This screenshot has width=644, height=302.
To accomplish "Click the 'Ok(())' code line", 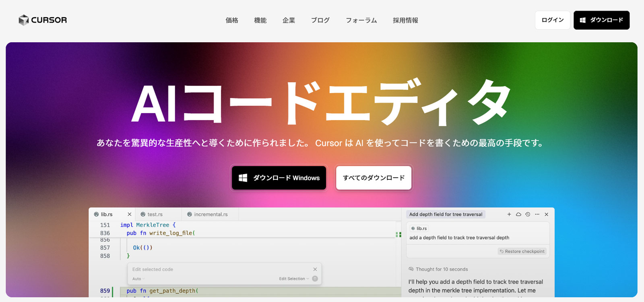I will pyautogui.click(x=142, y=248).
